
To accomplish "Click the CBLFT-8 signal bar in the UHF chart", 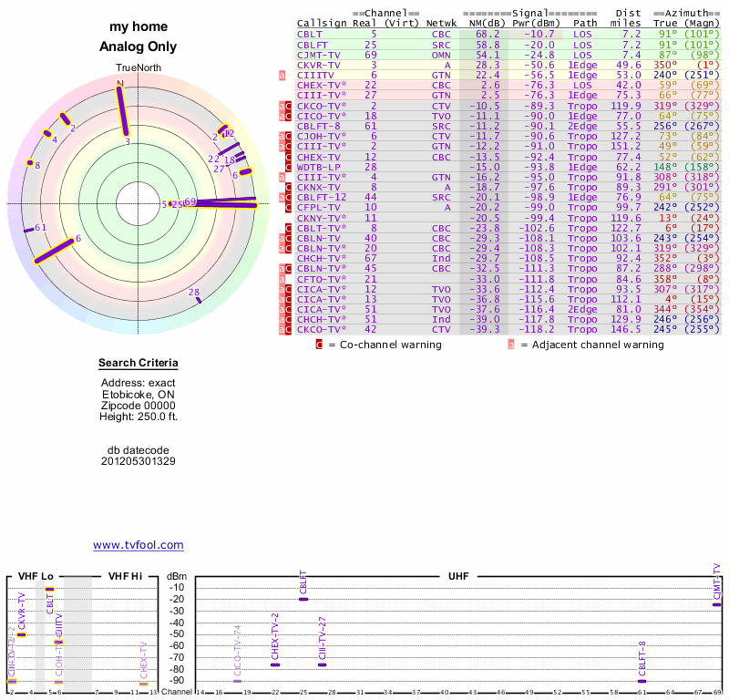I will click(x=642, y=681).
